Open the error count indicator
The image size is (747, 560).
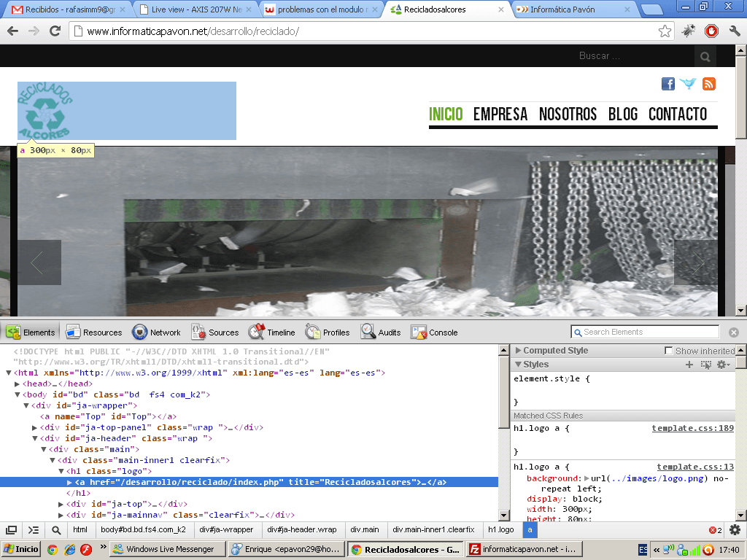[x=715, y=530]
